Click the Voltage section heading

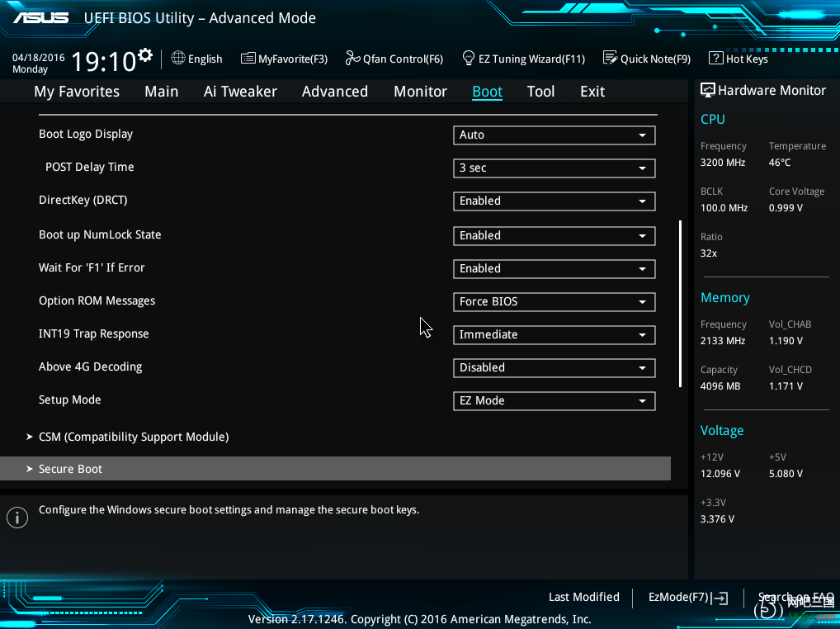(x=722, y=431)
